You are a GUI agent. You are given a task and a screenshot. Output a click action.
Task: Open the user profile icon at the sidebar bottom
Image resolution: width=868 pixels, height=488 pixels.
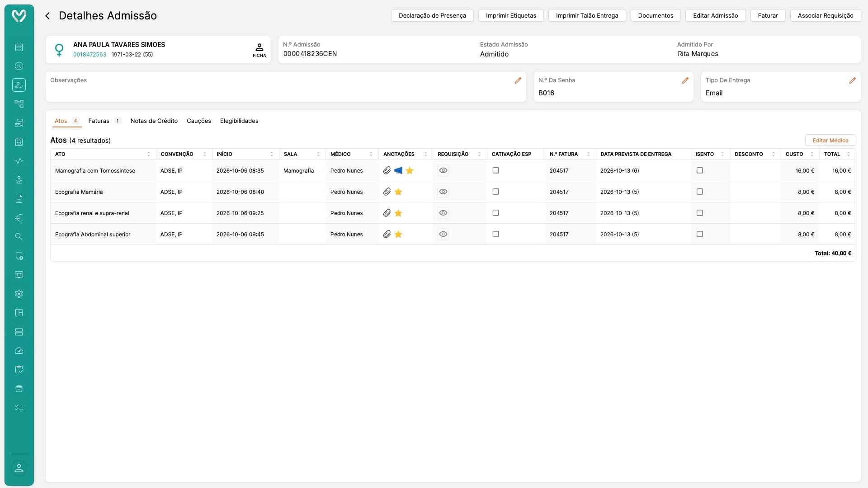click(19, 468)
